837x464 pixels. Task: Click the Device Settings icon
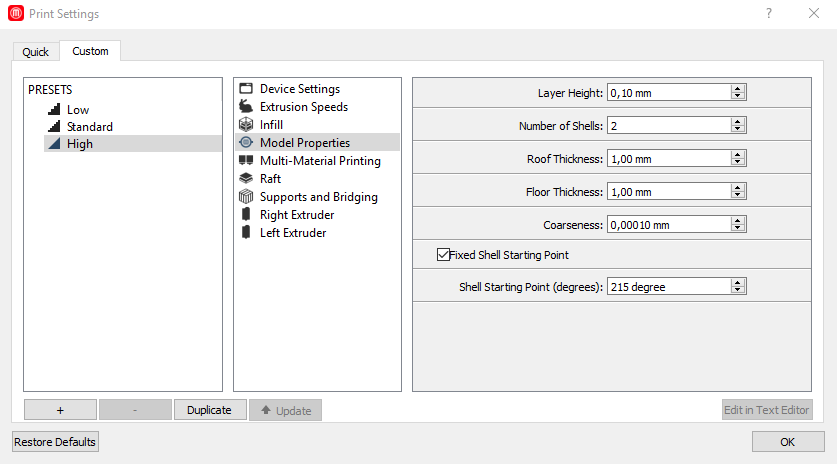click(245, 89)
